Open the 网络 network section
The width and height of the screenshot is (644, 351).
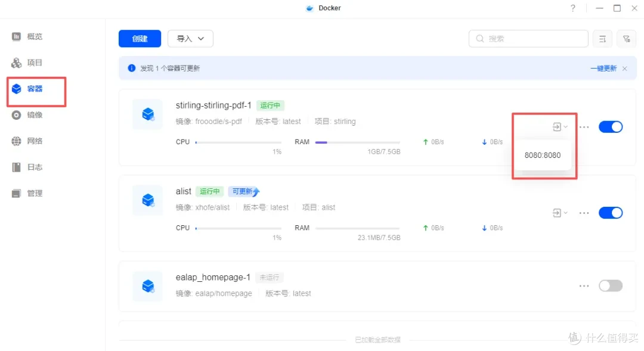click(x=27, y=141)
